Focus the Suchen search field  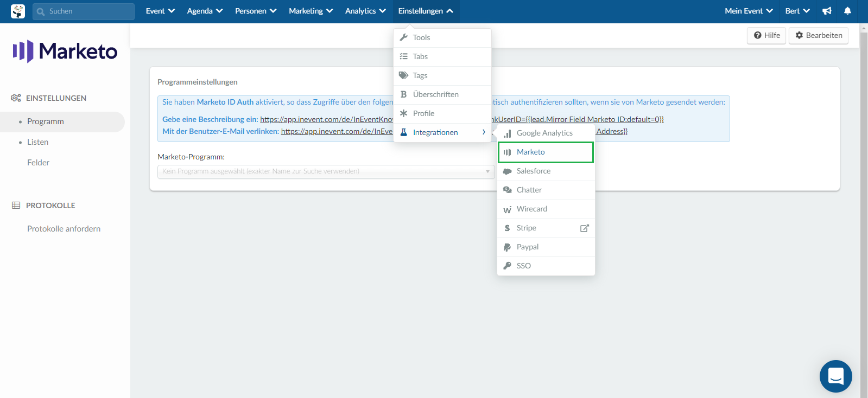pos(84,11)
